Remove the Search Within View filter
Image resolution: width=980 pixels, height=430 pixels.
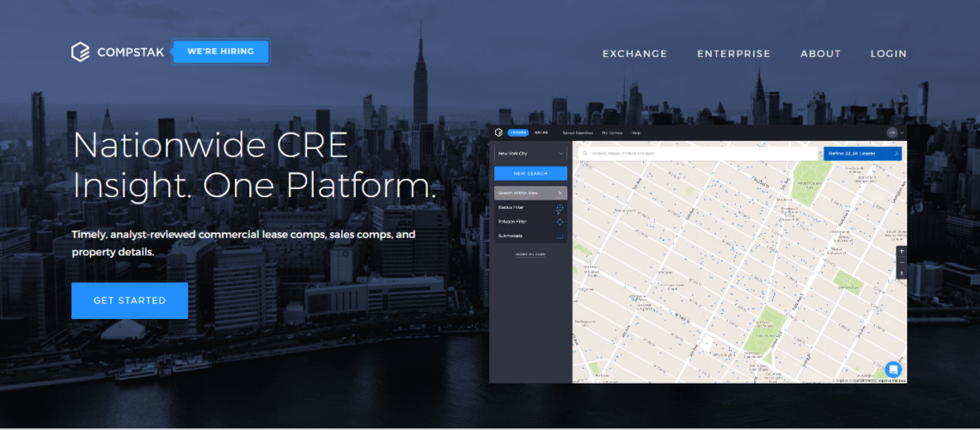click(560, 193)
